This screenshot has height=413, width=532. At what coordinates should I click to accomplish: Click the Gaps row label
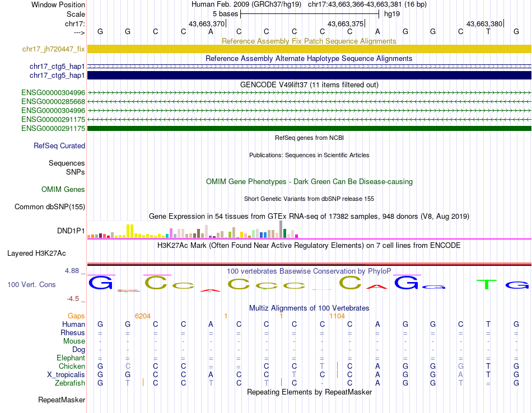[76, 316]
